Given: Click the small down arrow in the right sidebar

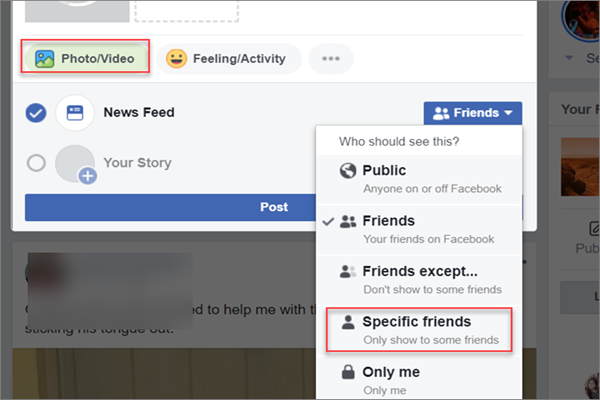Looking at the screenshot, I should pos(569,58).
